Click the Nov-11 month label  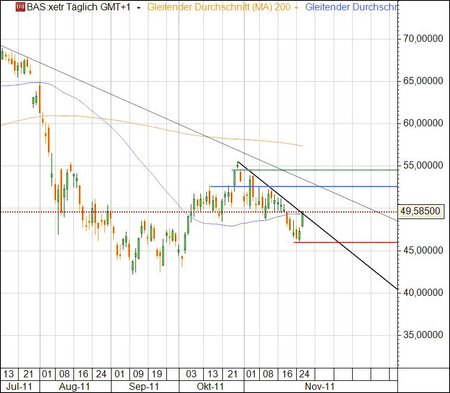(x=320, y=387)
